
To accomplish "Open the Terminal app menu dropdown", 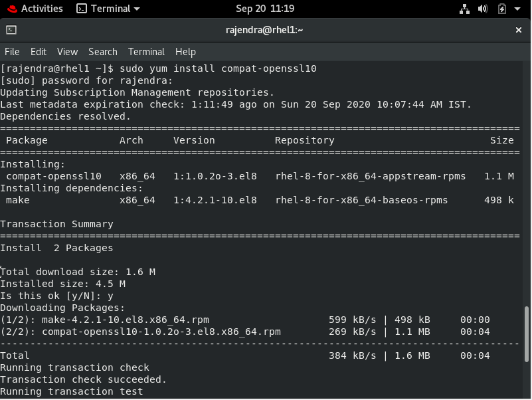I will click(110, 9).
